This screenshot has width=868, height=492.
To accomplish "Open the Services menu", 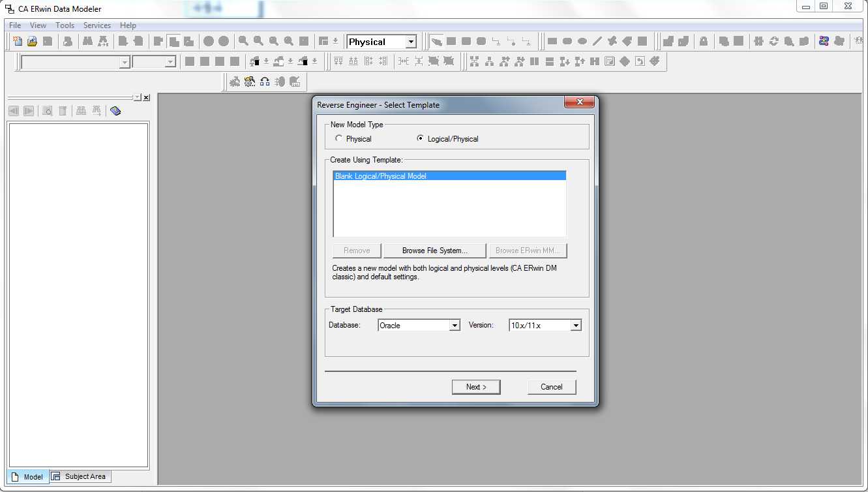I will tap(97, 25).
